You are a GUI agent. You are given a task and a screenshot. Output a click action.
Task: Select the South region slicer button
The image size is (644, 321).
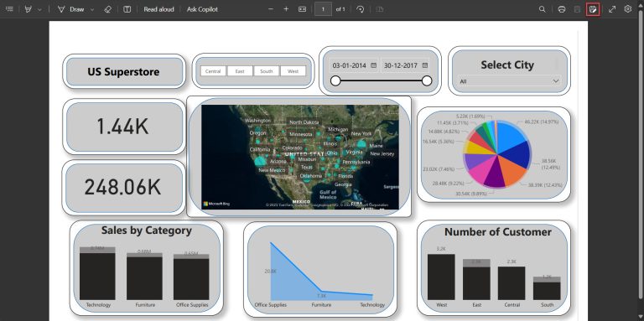267,71
